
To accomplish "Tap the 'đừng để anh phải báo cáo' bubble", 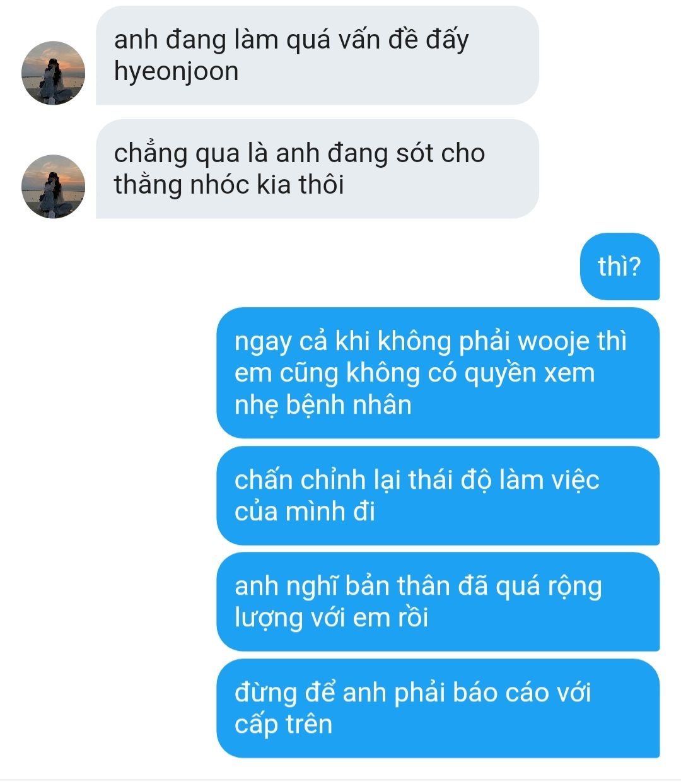I will [438, 708].
